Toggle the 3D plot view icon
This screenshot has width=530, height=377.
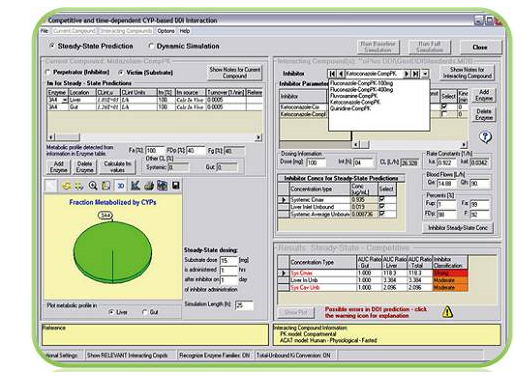click(120, 186)
